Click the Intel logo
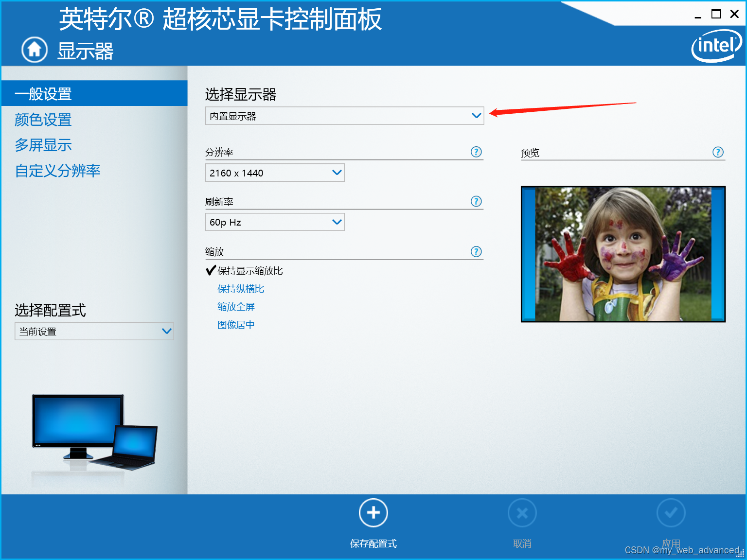 716,46
